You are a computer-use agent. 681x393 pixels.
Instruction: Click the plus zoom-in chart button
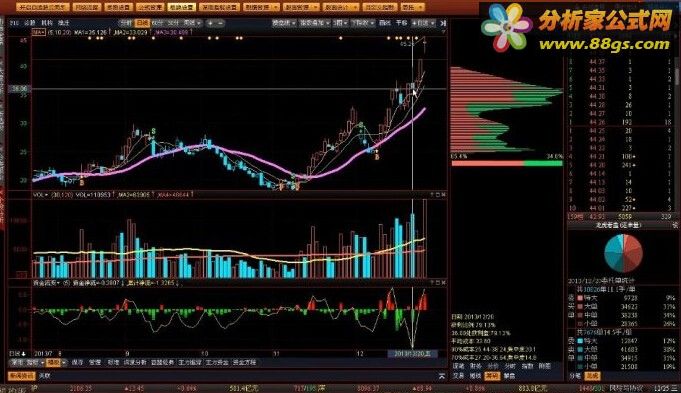(211, 23)
